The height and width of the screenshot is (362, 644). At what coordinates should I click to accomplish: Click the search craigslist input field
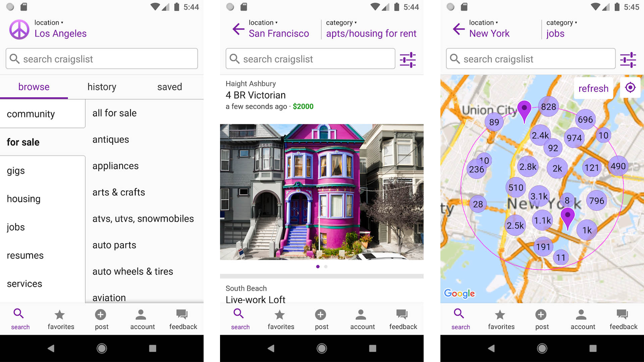pyautogui.click(x=102, y=59)
